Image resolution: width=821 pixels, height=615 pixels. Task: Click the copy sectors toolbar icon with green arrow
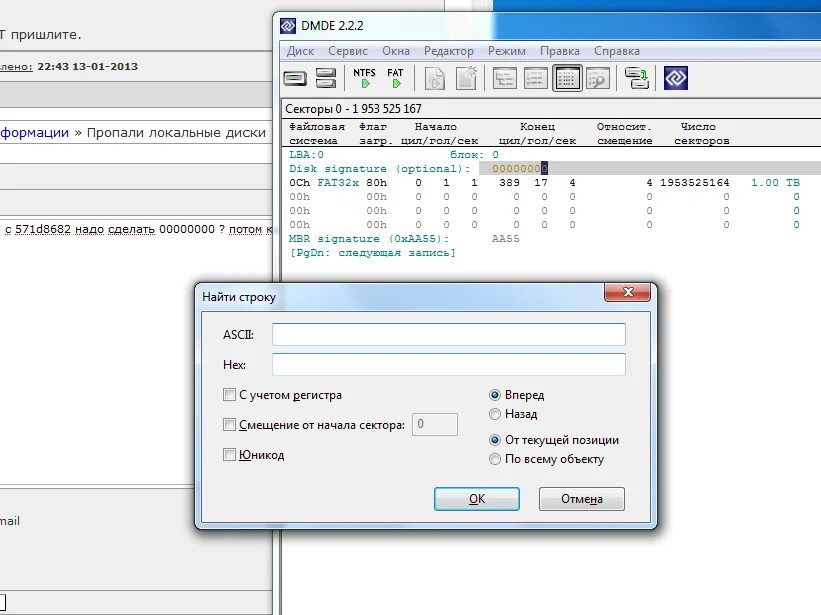point(637,79)
